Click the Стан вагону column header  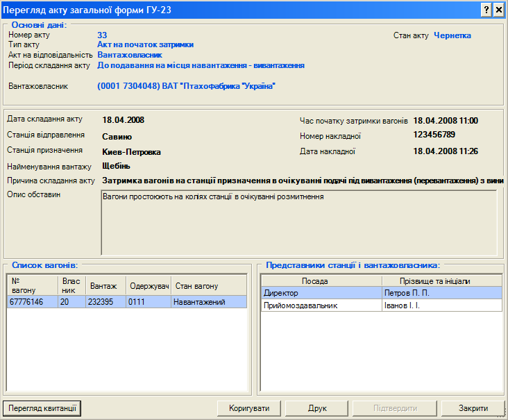[x=209, y=285]
